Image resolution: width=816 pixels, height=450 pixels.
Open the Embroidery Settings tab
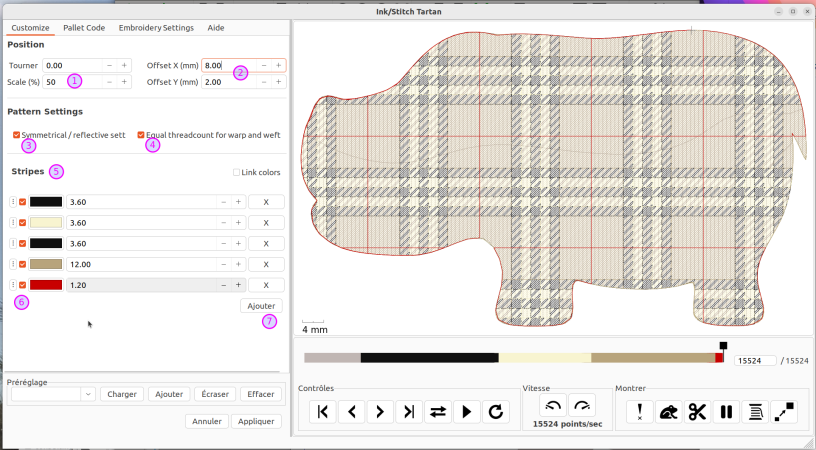coord(156,28)
